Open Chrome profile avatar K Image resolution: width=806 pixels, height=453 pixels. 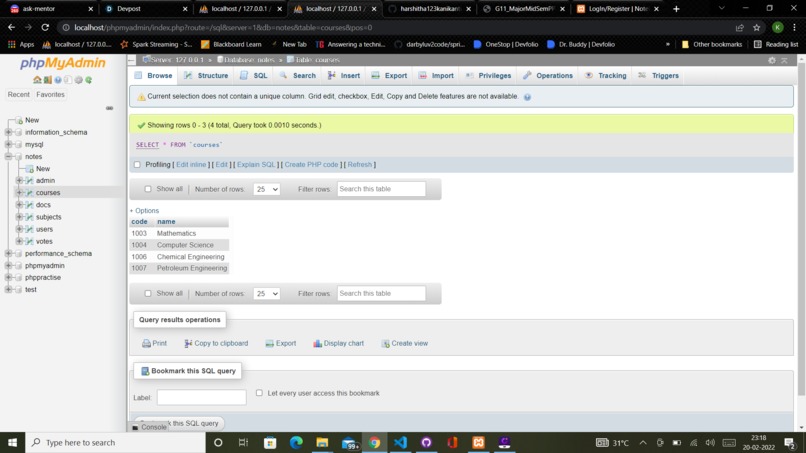click(x=778, y=28)
